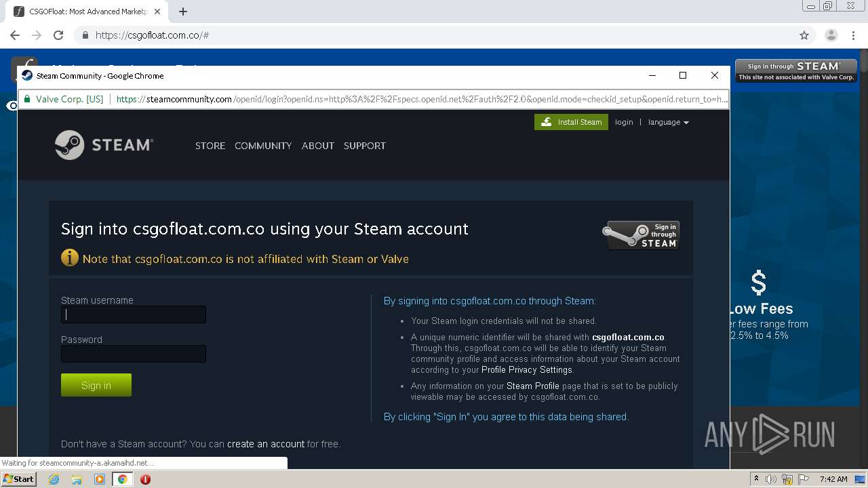Click the yellow info icon beside the note
868x488 pixels.
click(69, 258)
